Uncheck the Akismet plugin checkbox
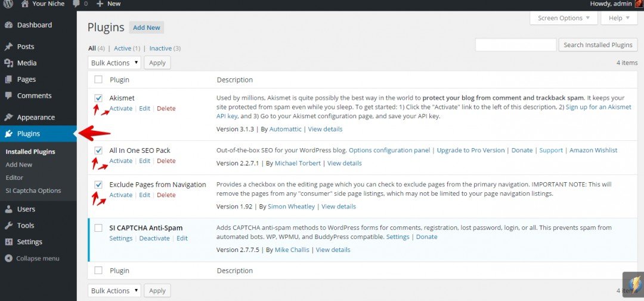Screen dimensions: 644x301 (98, 99)
